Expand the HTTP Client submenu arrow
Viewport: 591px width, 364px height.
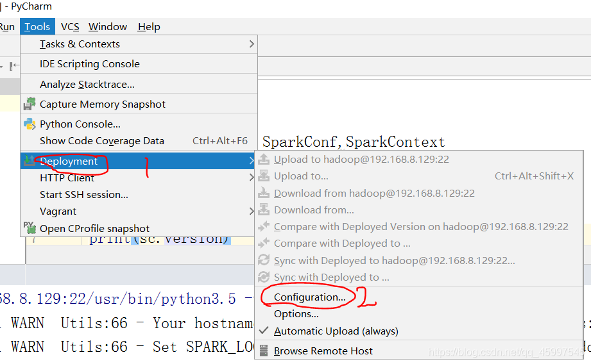click(x=252, y=178)
